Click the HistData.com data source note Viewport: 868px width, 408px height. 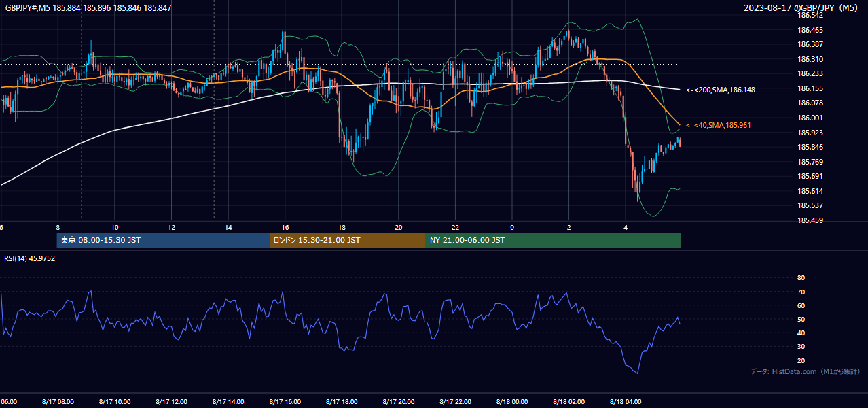coord(806,371)
